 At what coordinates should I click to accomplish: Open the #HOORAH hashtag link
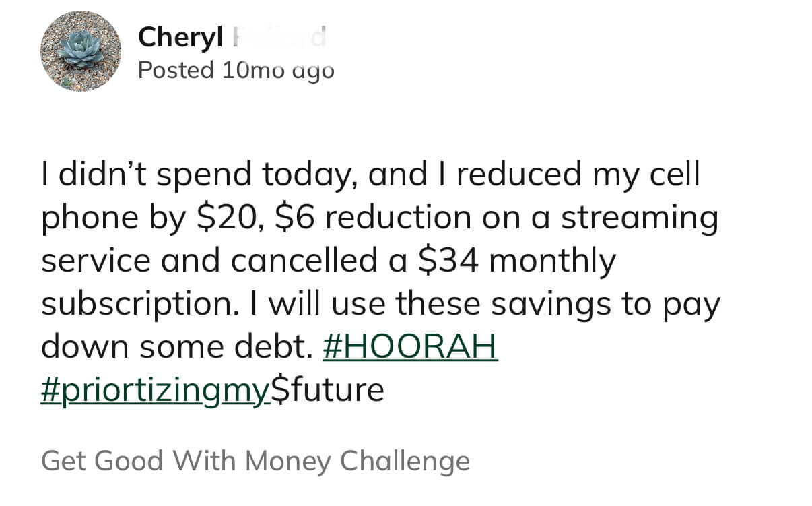coord(410,346)
